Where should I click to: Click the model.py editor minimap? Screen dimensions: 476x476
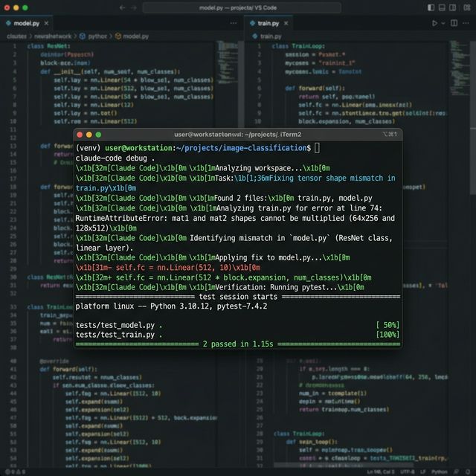(x=228, y=61)
